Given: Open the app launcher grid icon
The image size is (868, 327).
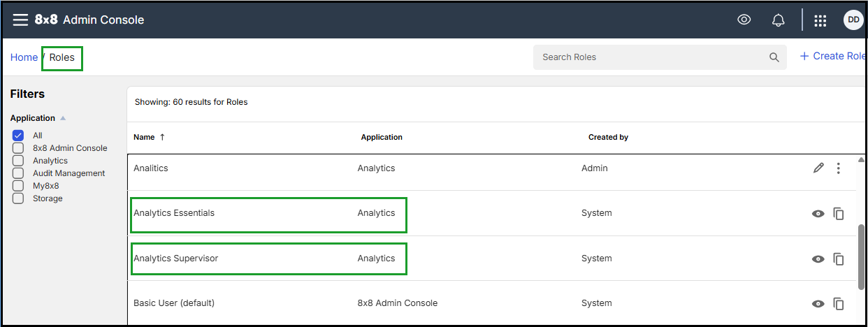Looking at the screenshot, I should point(820,20).
